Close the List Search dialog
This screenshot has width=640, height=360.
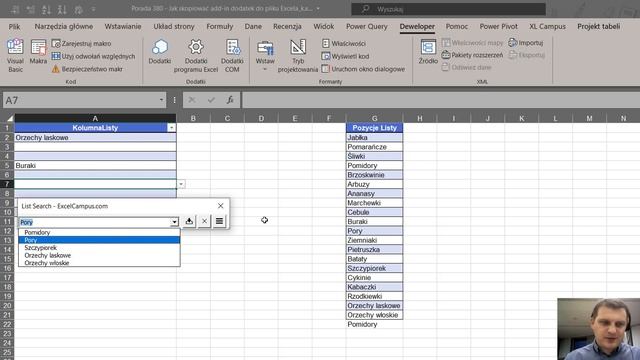pyautogui.click(x=220, y=206)
